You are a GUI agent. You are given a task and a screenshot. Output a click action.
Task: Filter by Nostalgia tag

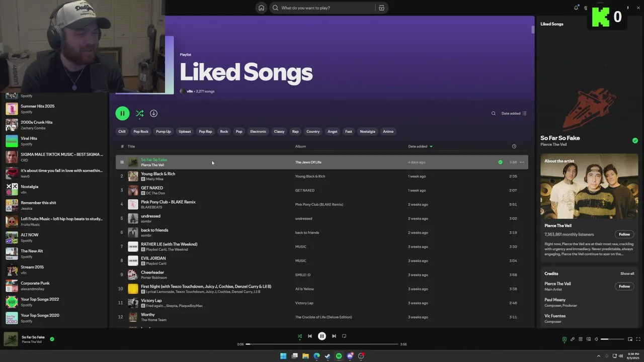(367, 131)
